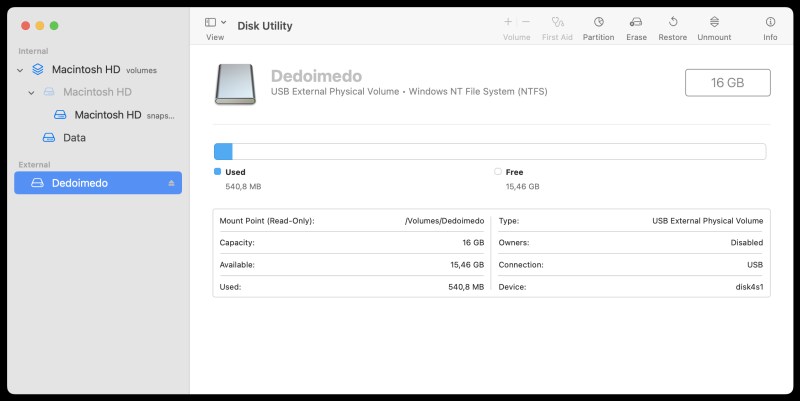Click the External section header in sidebar
This screenshot has width=800, height=401.
pyautogui.click(x=34, y=165)
